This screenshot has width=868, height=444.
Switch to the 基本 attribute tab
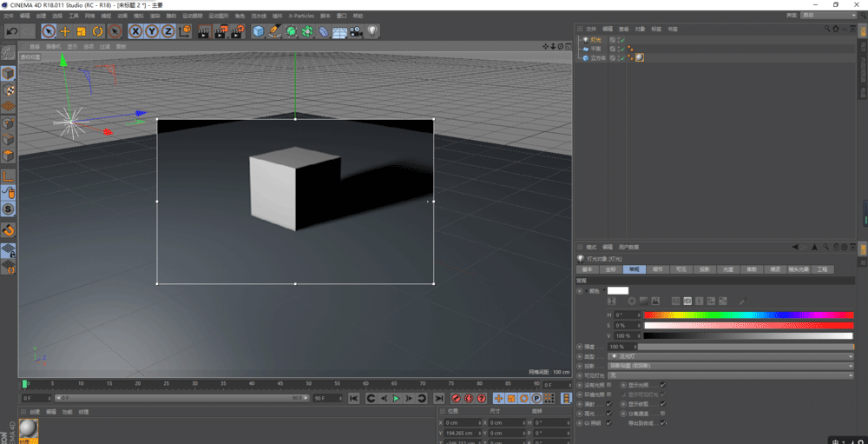pos(588,269)
